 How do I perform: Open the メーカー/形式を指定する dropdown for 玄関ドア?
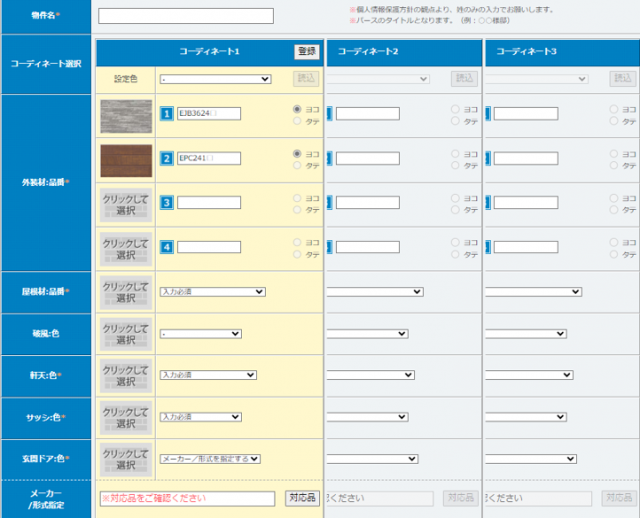[210, 459]
